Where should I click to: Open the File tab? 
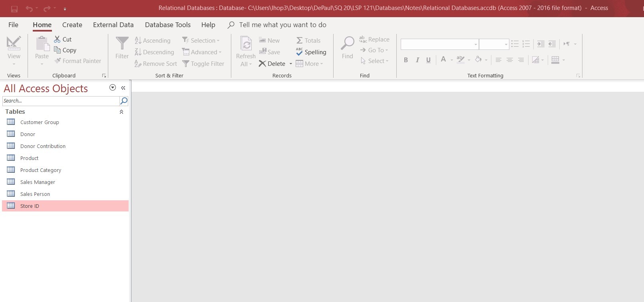point(13,25)
